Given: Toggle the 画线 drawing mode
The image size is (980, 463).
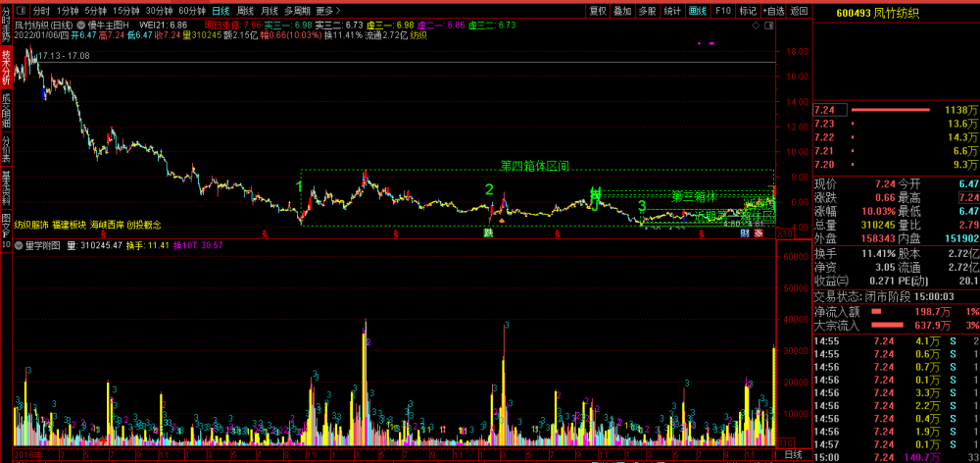Looking at the screenshot, I should tap(698, 11).
